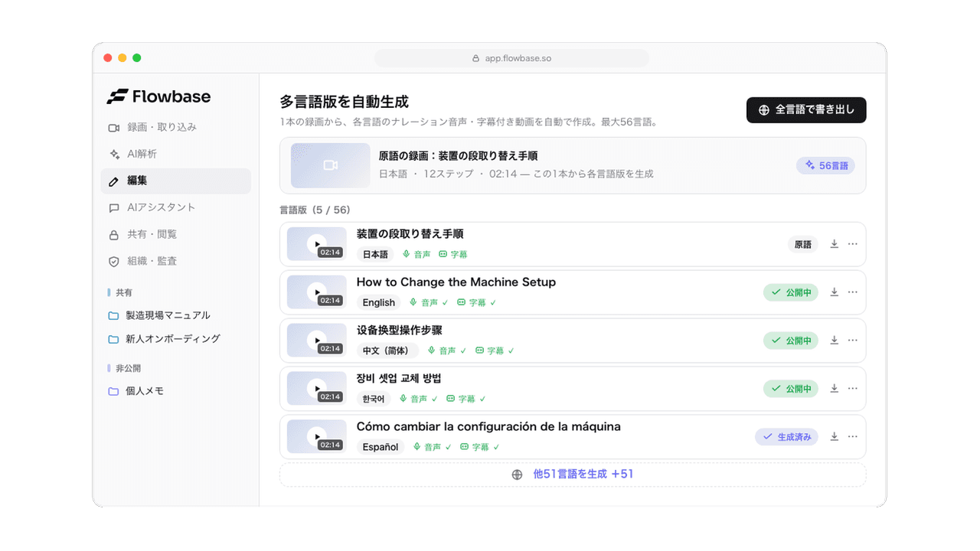This screenshot has width=980, height=551.
Task: Open 録画・取り込み in sidebar
Action: 175,127
